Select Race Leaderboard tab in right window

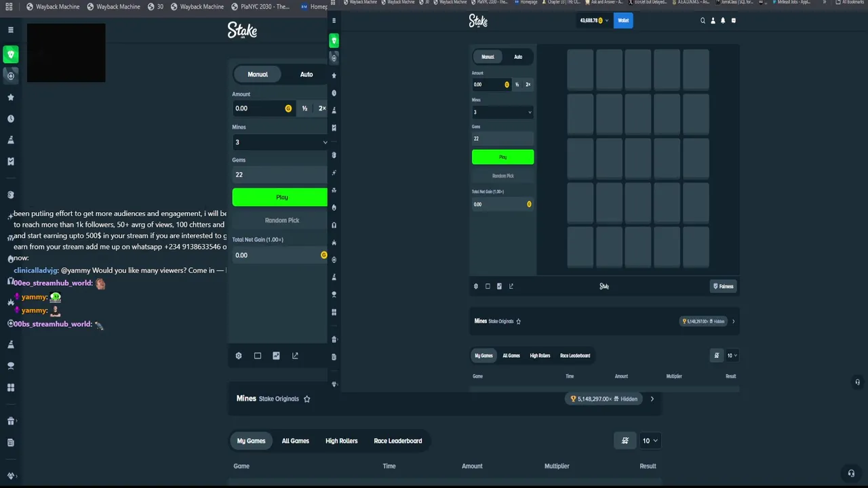click(575, 356)
